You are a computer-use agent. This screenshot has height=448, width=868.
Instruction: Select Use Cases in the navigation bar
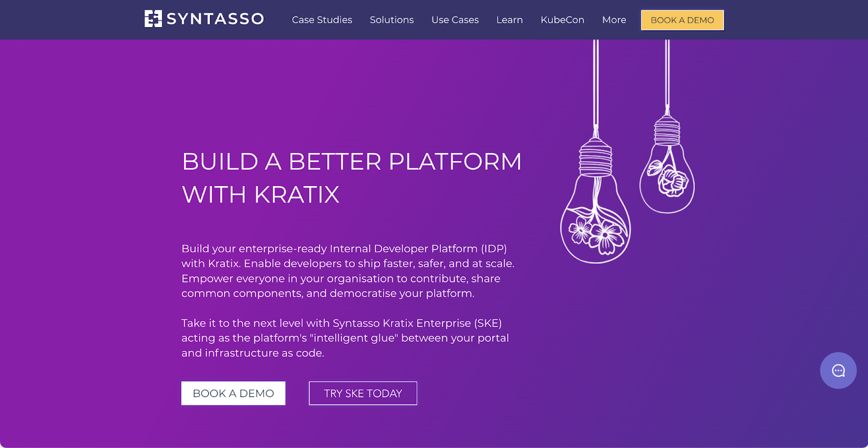(x=455, y=20)
